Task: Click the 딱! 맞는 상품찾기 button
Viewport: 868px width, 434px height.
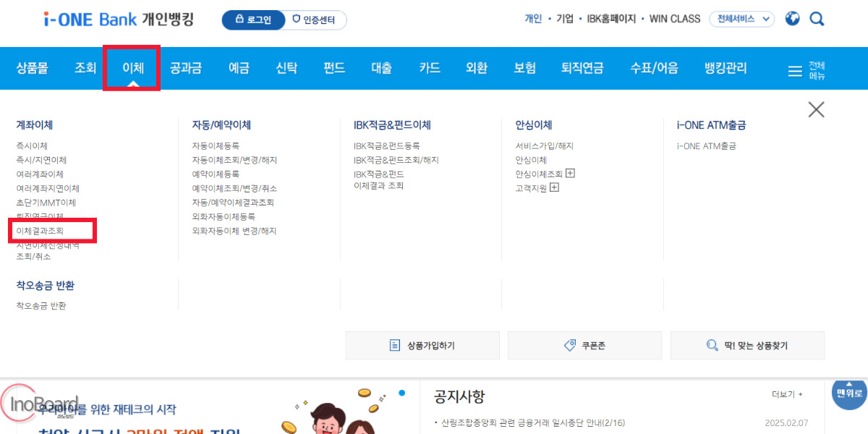Action: click(747, 346)
